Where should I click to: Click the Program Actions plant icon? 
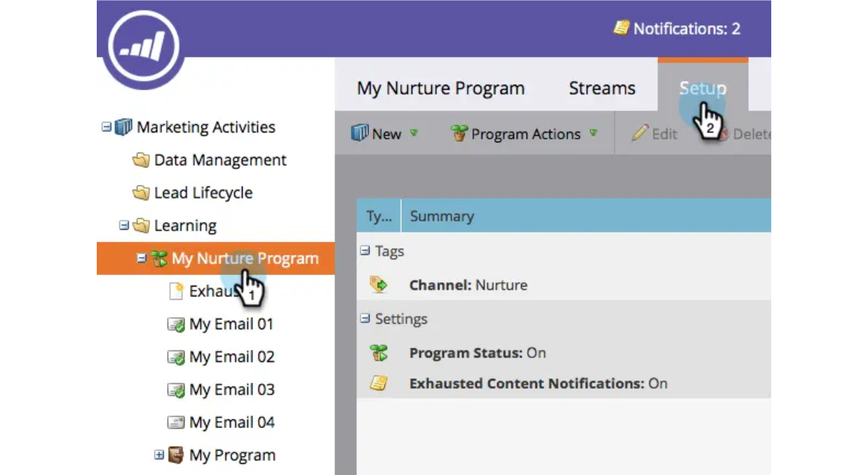click(x=459, y=133)
